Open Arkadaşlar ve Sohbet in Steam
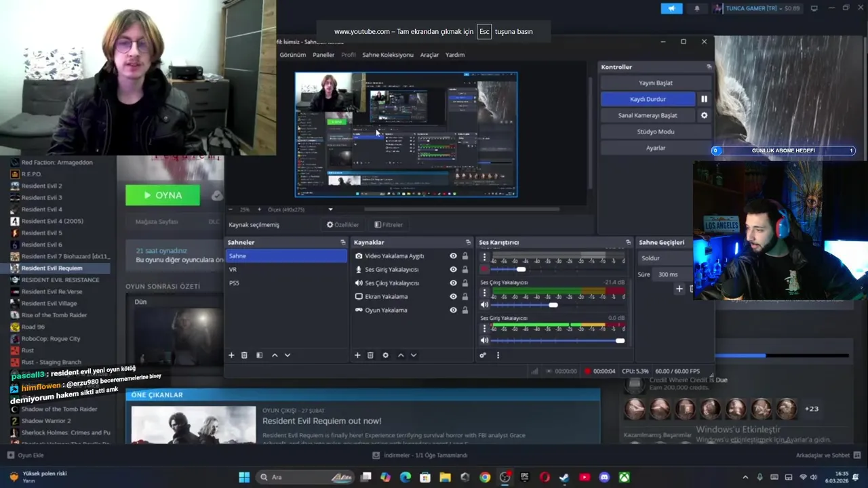 [828, 455]
